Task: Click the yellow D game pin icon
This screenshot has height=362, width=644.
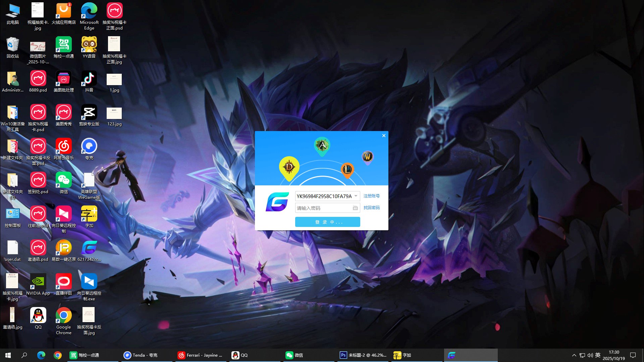Action: tap(289, 167)
